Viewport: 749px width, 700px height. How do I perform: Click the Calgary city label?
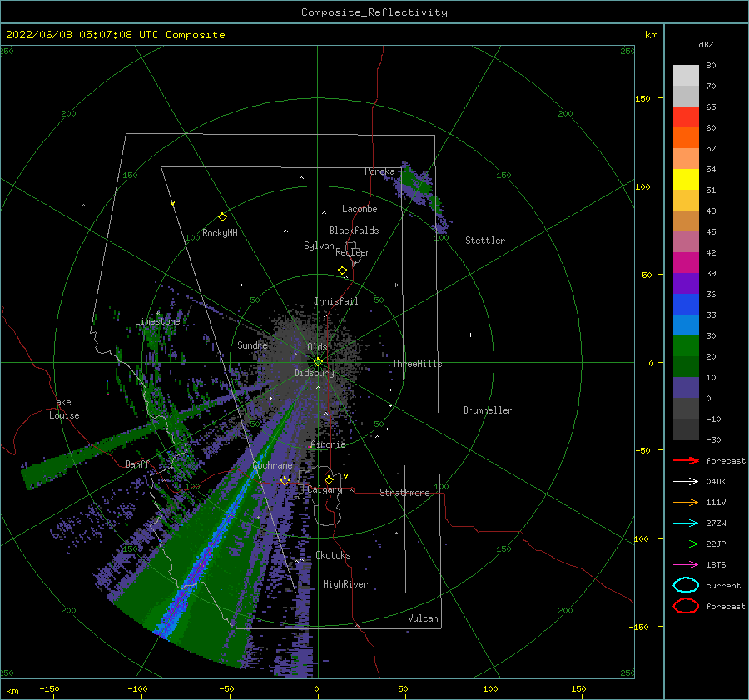(x=325, y=489)
